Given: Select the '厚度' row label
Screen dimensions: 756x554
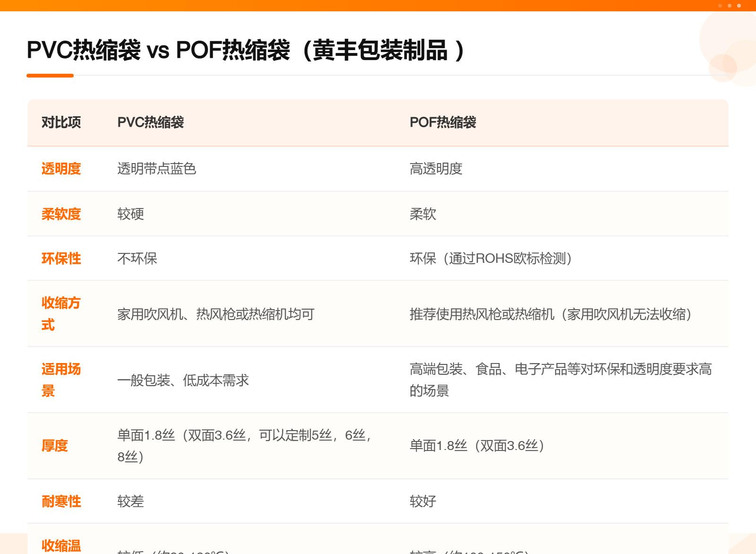Looking at the screenshot, I should point(55,446).
